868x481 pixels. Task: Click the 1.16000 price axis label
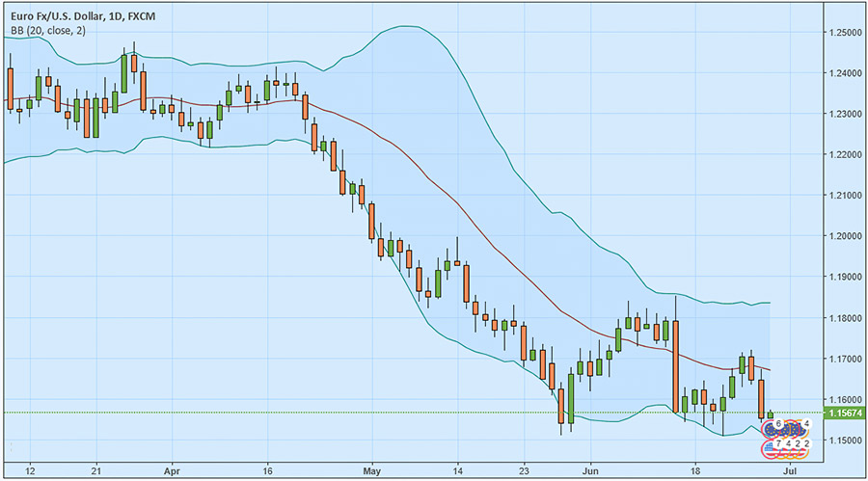click(x=845, y=400)
